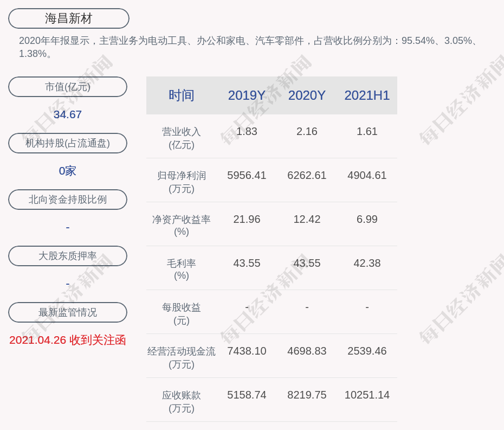Click the market value figure 34.67
This screenshot has height=430, width=504.
pos(68,114)
